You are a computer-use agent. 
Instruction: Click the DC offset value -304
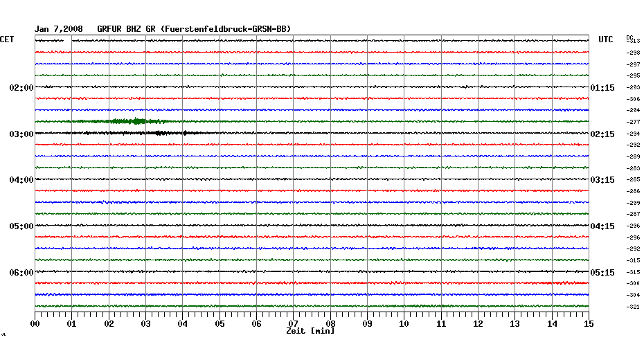tap(634, 295)
